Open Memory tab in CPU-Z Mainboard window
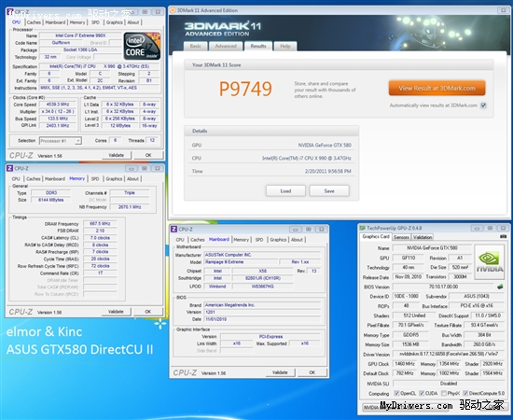513x420 pixels. coord(242,240)
